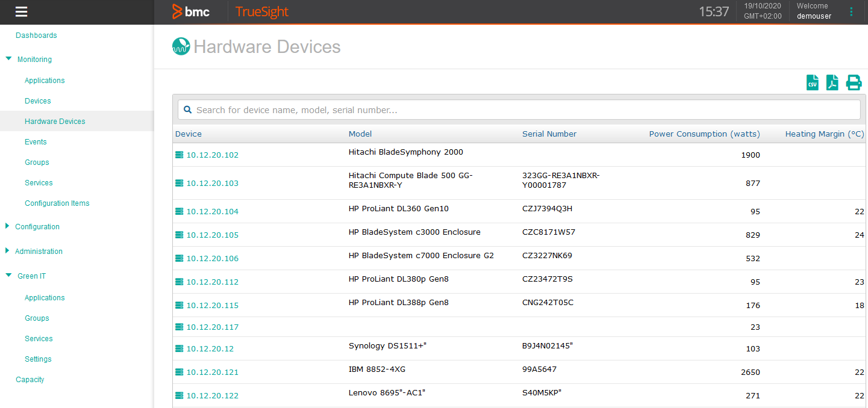The width and height of the screenshot is (868, 408).
Task: Open device link 10.12.20.121
Action: click(213, 372)
